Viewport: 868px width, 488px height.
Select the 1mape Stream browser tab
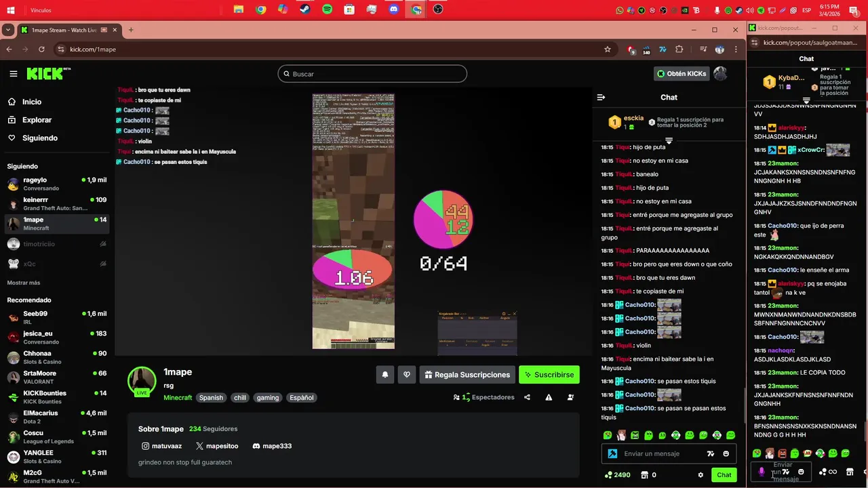click(x=69, y=30)
